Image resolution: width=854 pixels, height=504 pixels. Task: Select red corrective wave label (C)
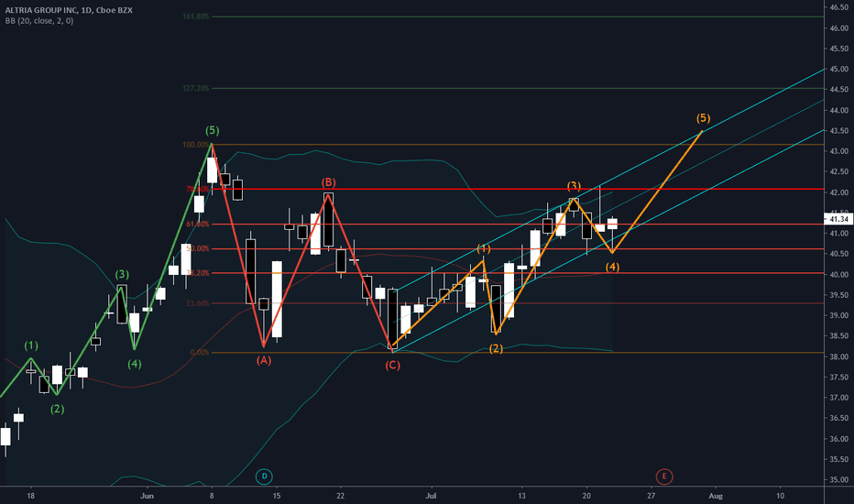point(393,365)
